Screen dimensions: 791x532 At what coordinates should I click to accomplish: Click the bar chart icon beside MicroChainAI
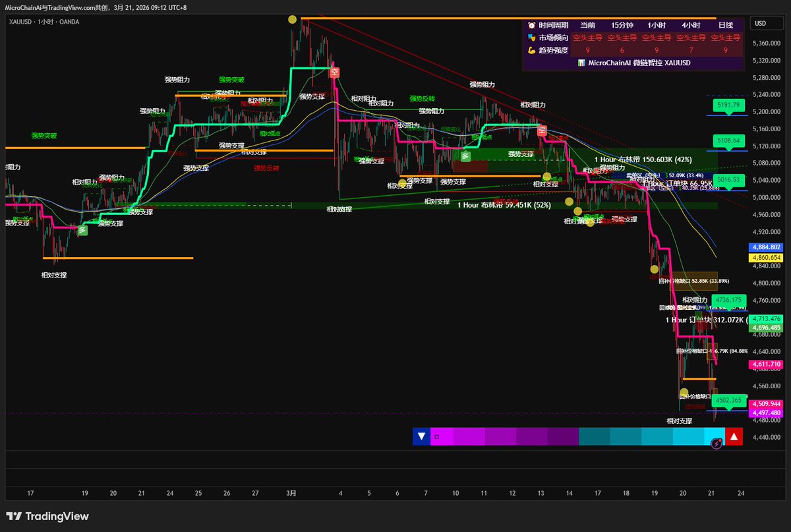[581, 63]
